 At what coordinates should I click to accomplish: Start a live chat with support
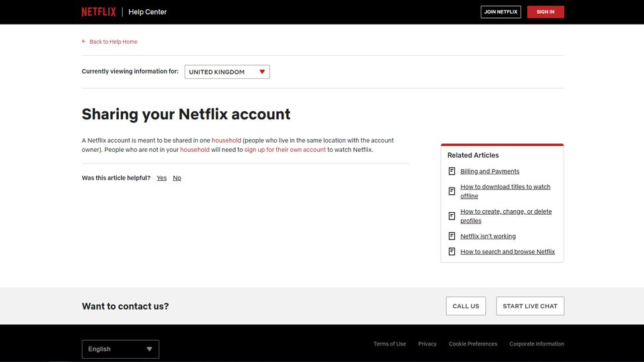(530, 306)
